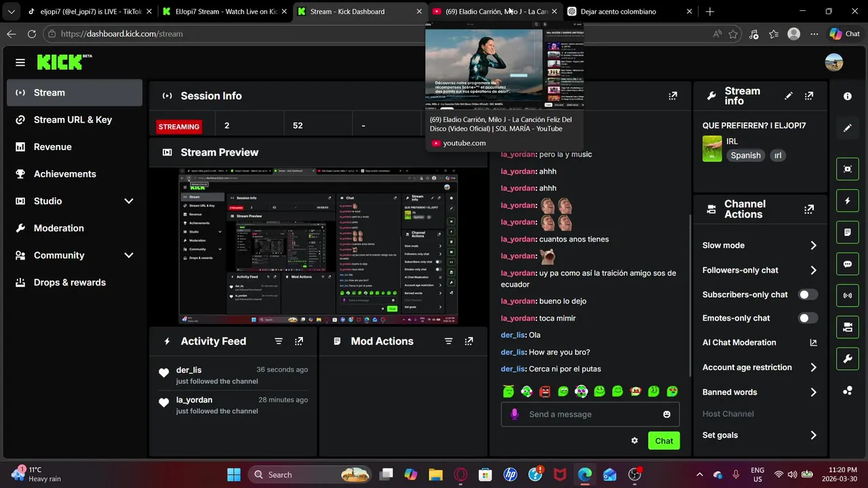Open the emoji picker in message box

pos(667,414)
